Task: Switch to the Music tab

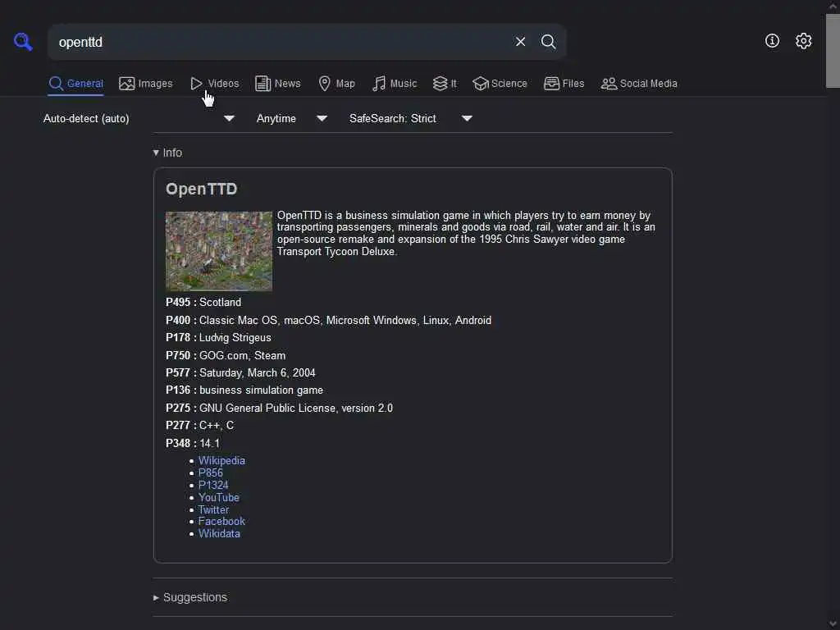Action: pos(395,84)
